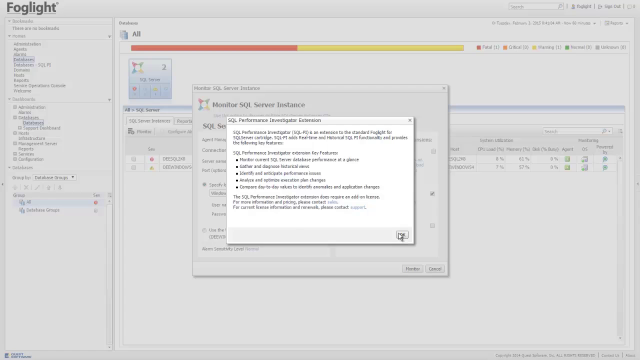640x360 pixels.
Task: Click Cancel in Monitor SQL Server Instance dialog
Action: [x=435, y=269]
